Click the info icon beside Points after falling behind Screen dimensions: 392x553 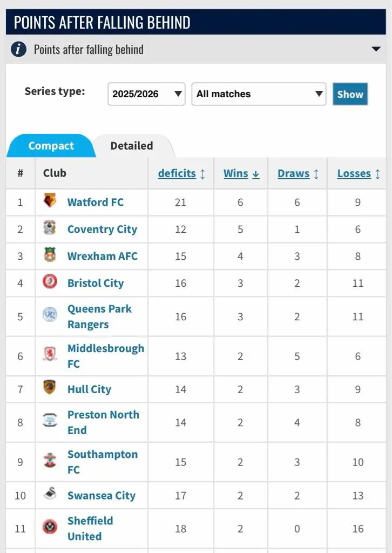click(x=19, y=50)
